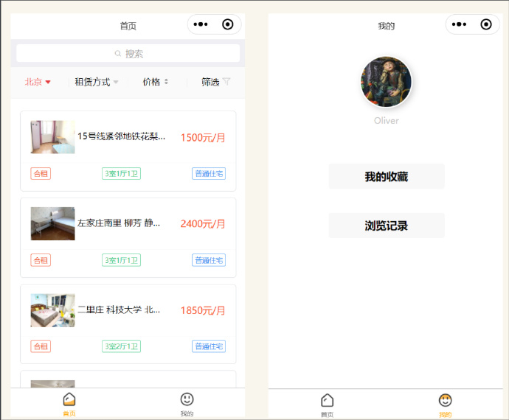Click the 搜索 search field

[x=128, y=54]
